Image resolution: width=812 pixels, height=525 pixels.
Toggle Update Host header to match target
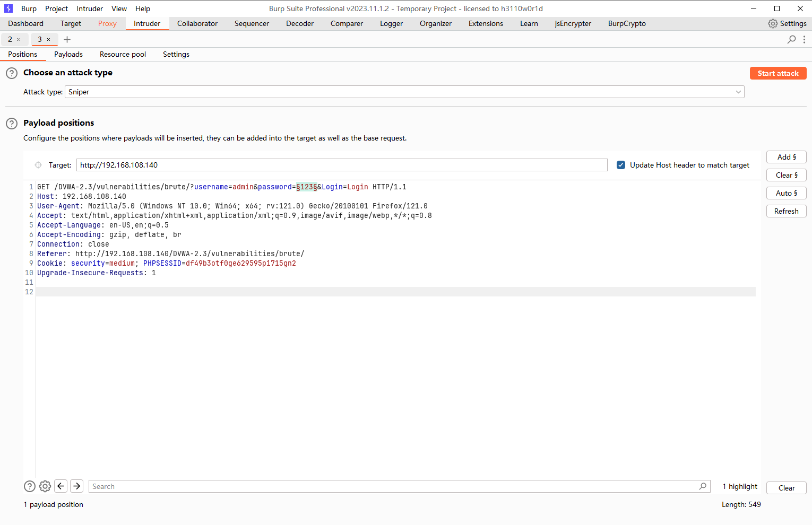[621, 165]
